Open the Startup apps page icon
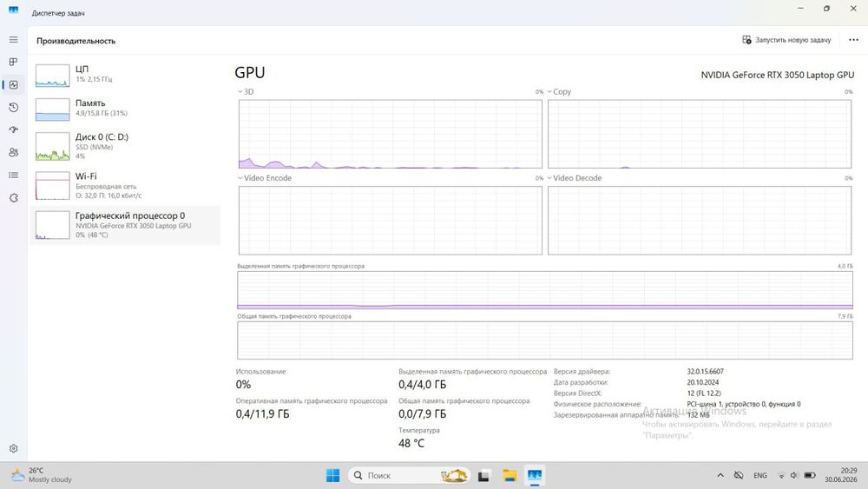The image size is (868, 489). (x=13, y=129)
